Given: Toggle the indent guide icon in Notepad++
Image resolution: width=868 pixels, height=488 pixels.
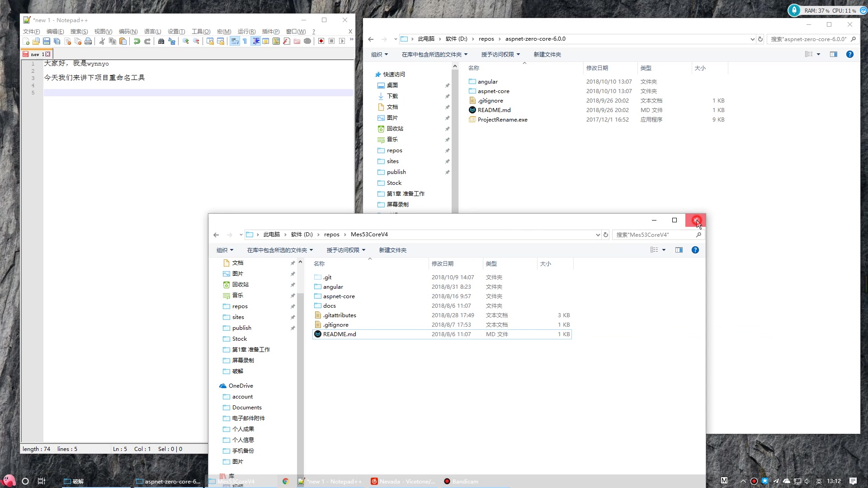Looking at the screenshot, I should tap(255, 41).
